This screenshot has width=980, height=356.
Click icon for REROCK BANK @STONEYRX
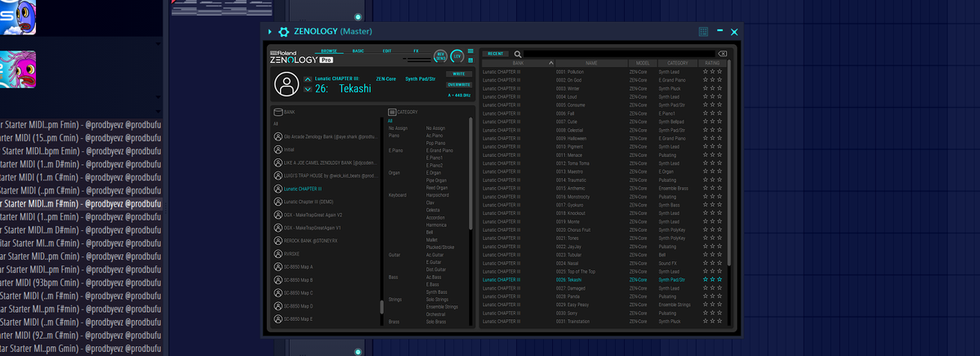pyautogui.click(x=278, y=241)
